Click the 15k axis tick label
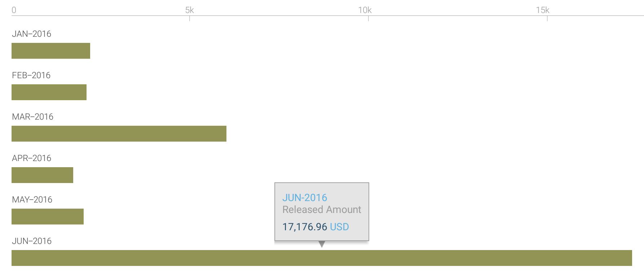The image size is (644, 276). click(x=543, y=10)
